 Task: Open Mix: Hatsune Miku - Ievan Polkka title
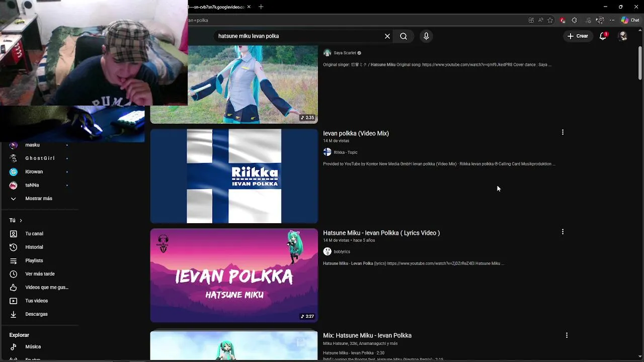[x=367, y=335]
